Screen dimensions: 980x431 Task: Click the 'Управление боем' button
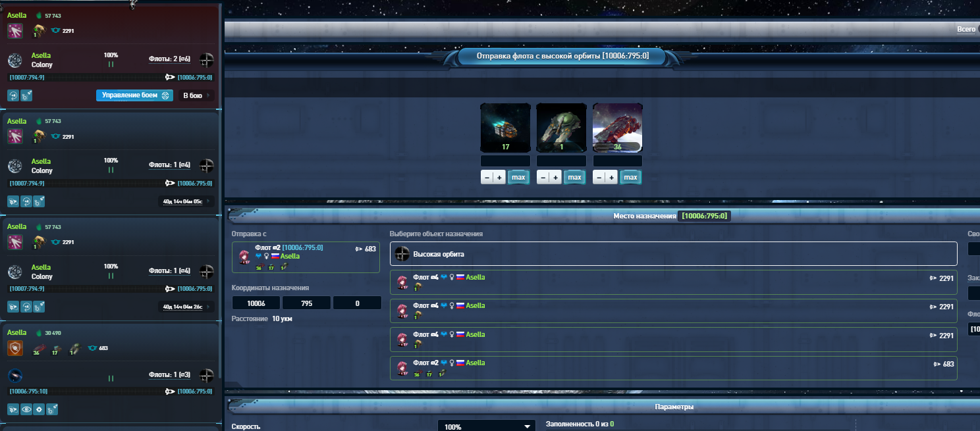134,95
